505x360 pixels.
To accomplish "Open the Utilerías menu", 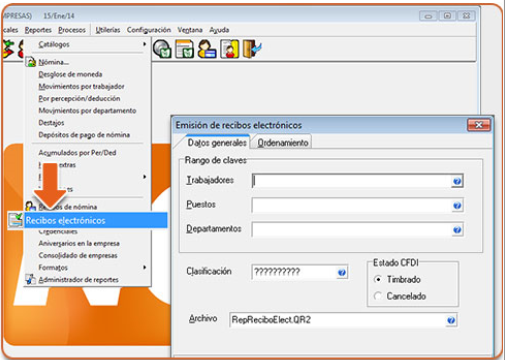I will pos(108,30).
